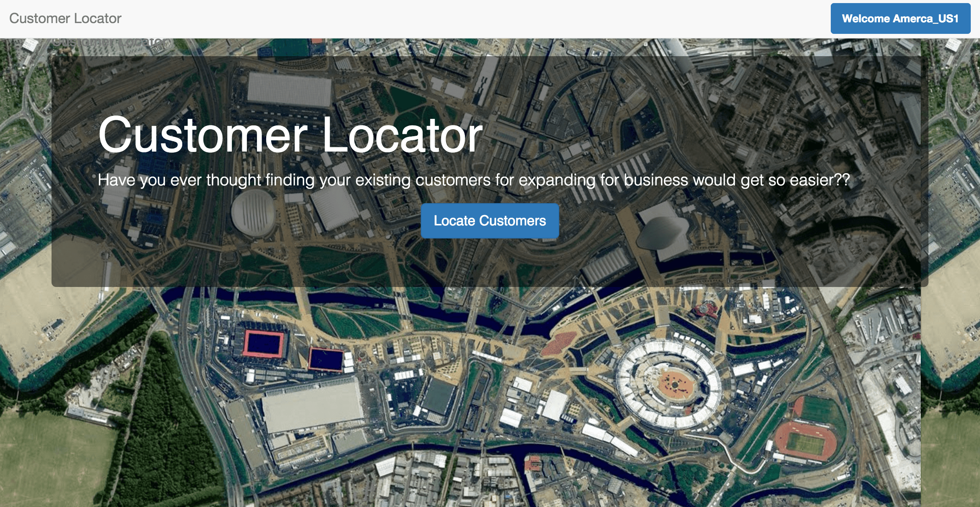Click faint Customer Locator text below navbar
Image resolution: width=980 pixels, height=507 pixels.
(110, 42)
